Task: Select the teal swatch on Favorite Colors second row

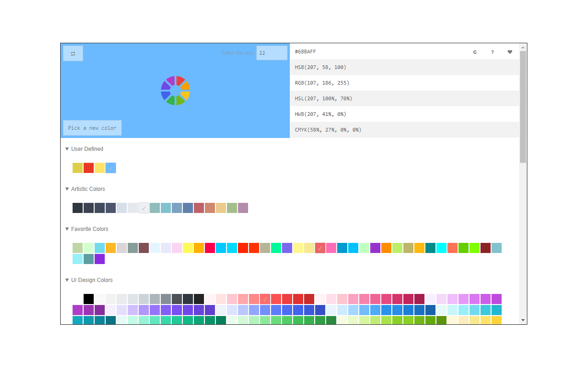Action: [89, 259]
